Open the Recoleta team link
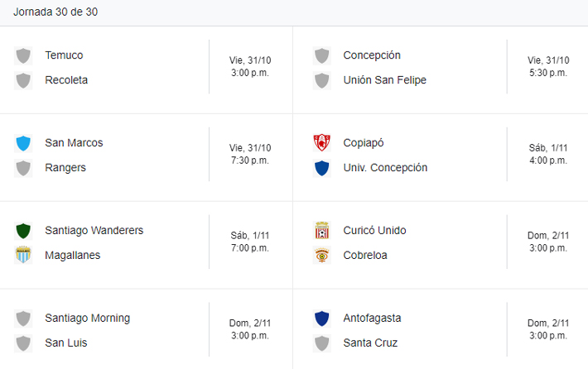588x369 pixels. coord(66,80)
